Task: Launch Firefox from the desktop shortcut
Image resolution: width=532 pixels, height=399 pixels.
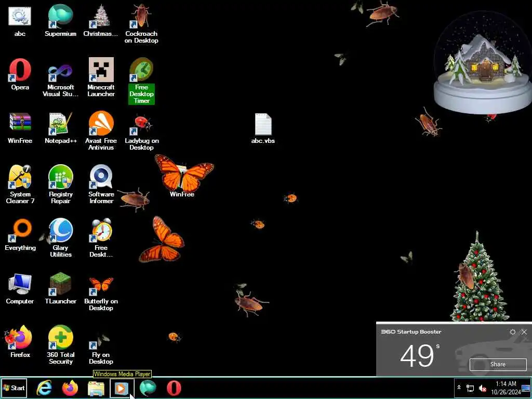Action: 20,342
